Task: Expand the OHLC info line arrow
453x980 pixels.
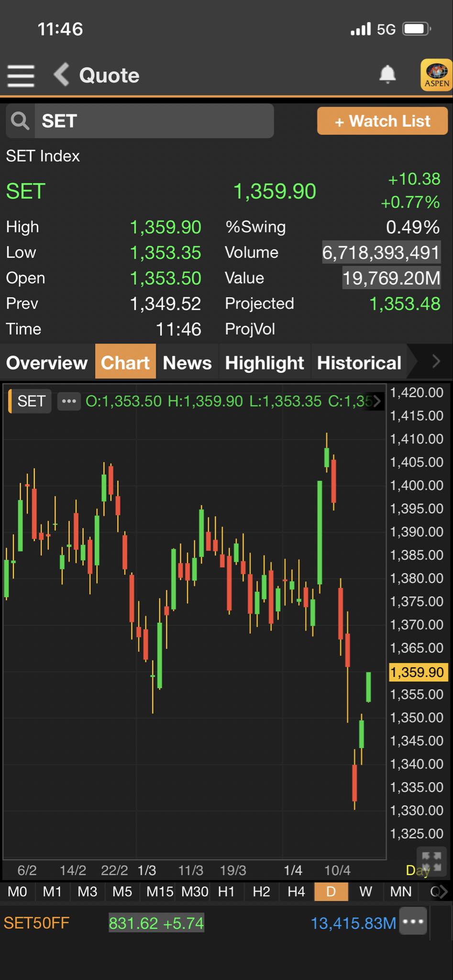Action: click(377, 401)
